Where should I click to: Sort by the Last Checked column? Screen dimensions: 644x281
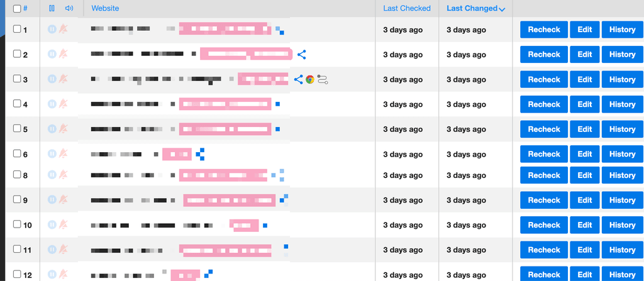tap(407, 8)
